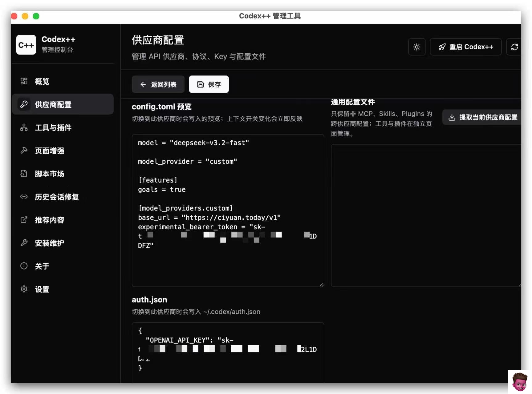Click the 页面增强 hammer icon
This screenshot has width=532, height=394.
click(x=24, y=151)
